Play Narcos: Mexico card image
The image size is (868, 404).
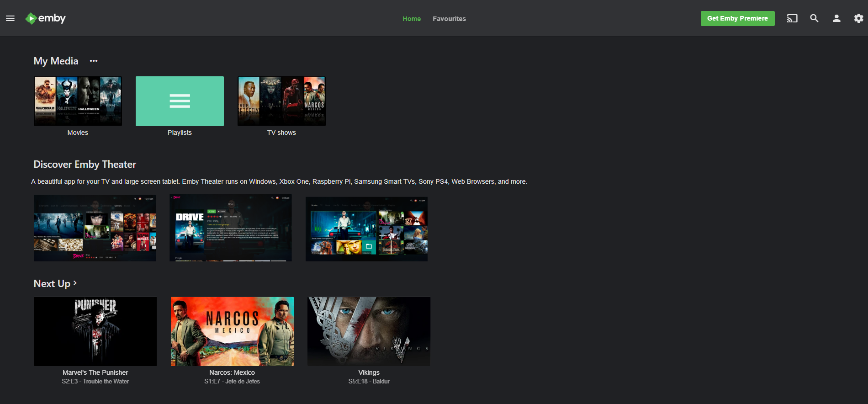coord(232,331)
